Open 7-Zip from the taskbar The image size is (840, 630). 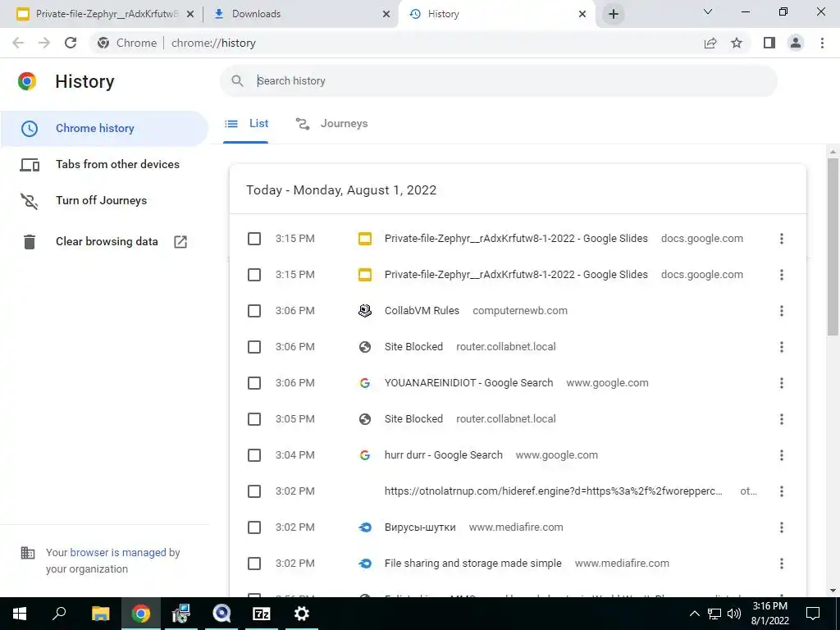coord(262,614)
